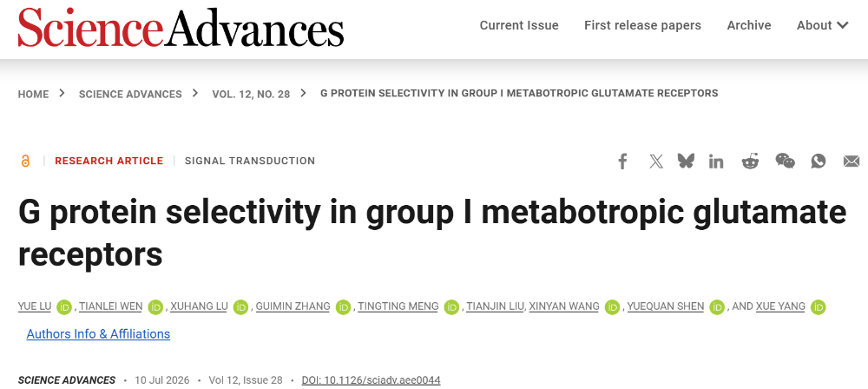Open Current Issue menu item
Screen dimensions: 868x389
point(519,25)
